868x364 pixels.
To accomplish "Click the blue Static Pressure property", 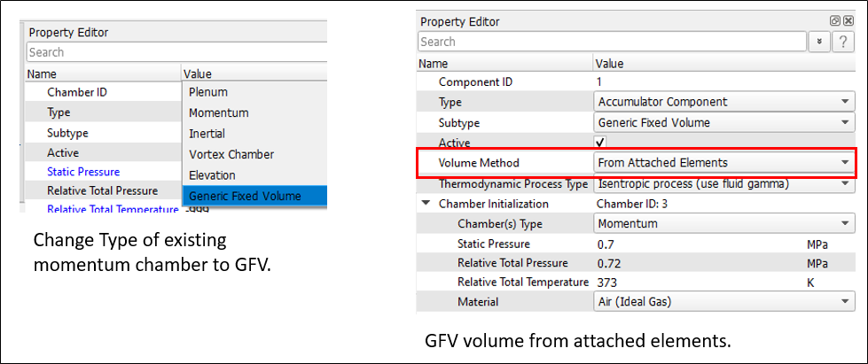I will point(83,171).
